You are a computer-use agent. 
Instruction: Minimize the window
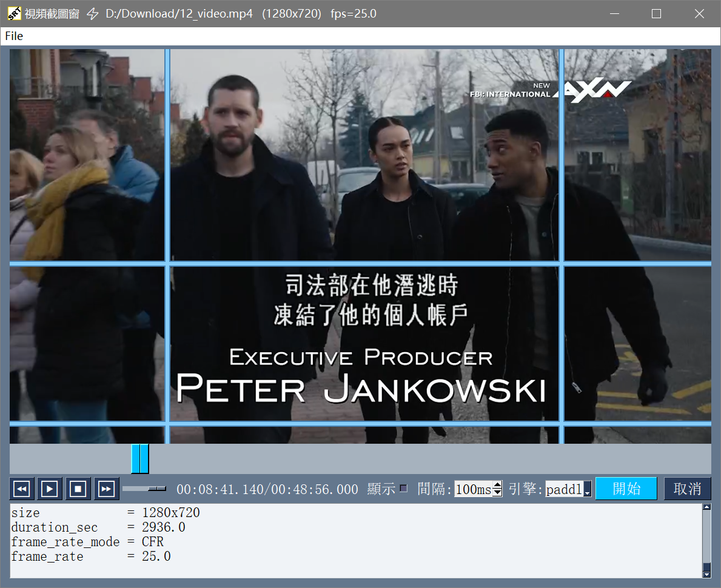click(614, 14)
